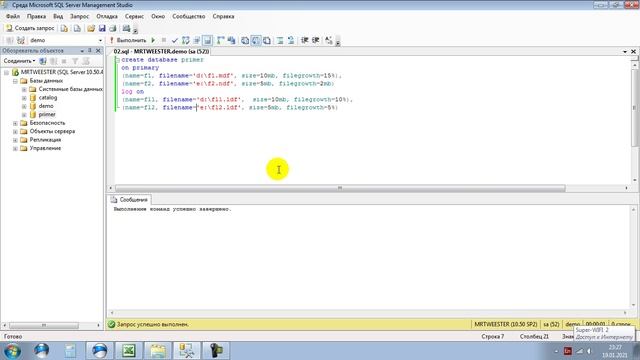Click the Выполнить (Execute) button

point(127,40)
